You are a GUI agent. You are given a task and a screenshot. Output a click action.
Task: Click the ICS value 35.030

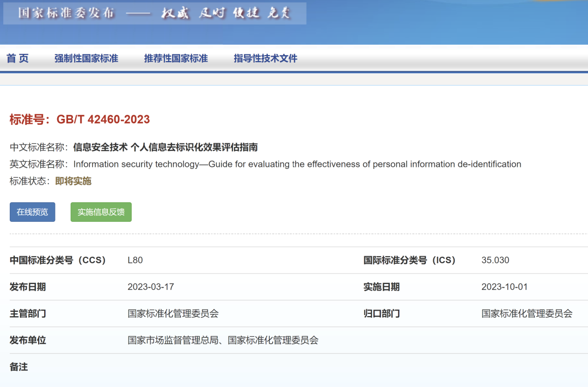(495, 260)
